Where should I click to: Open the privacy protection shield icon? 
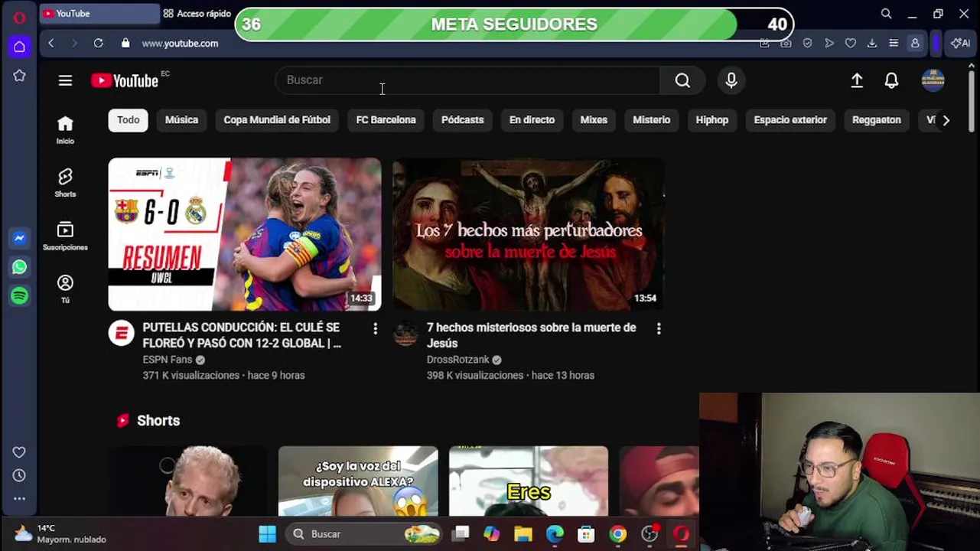[807, 44]
